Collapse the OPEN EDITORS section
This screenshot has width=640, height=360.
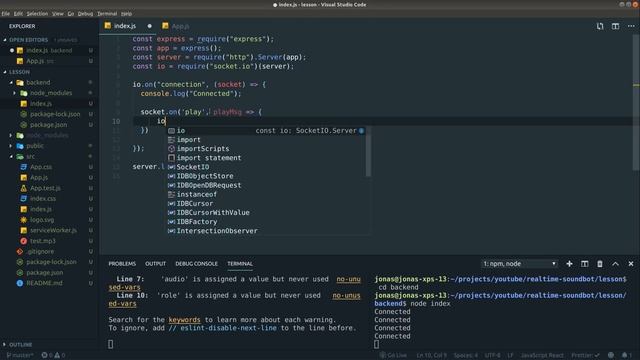[x=5, y=40]
